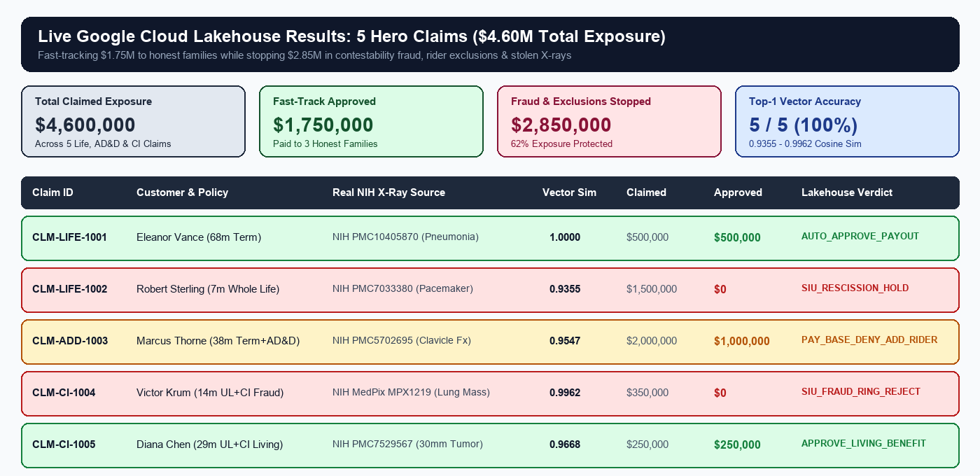Click the 'Claimed' column header
Screen dimensions: 980x476
pos(646,192)
